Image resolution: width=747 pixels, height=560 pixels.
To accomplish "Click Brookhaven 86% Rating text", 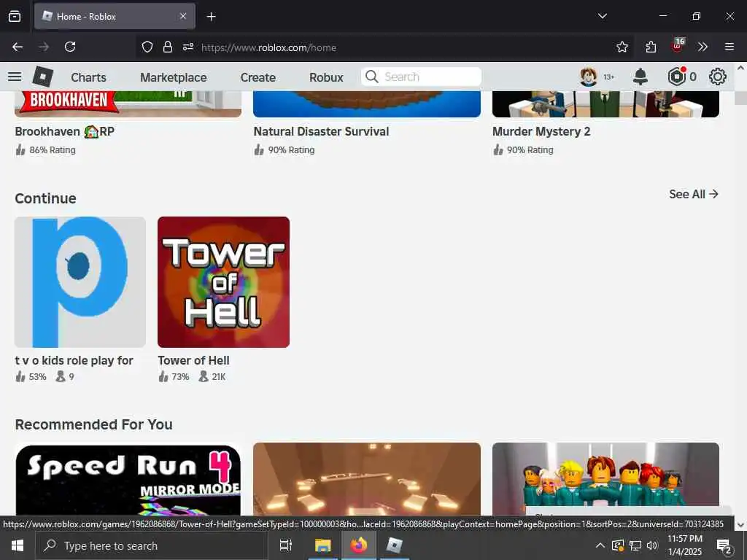I will click(53, 150).
